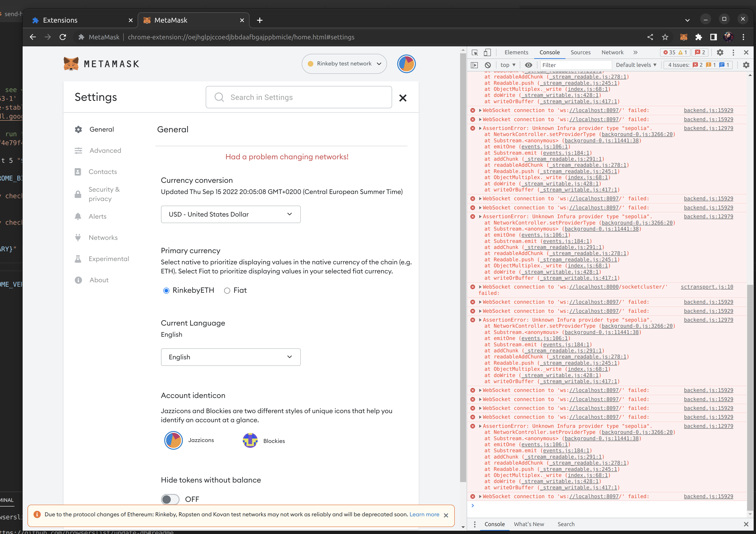The height and width of the screenshot is (534, 756).
Task: Select the RinkebyETH radio button
Action: [x=166, y=290]
